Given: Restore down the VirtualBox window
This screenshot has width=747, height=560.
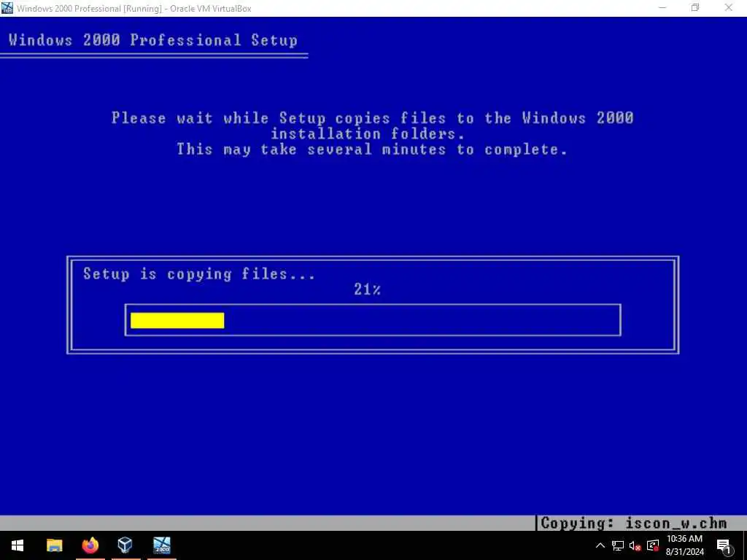Looking at the screenshot, I should pos(695,8).
